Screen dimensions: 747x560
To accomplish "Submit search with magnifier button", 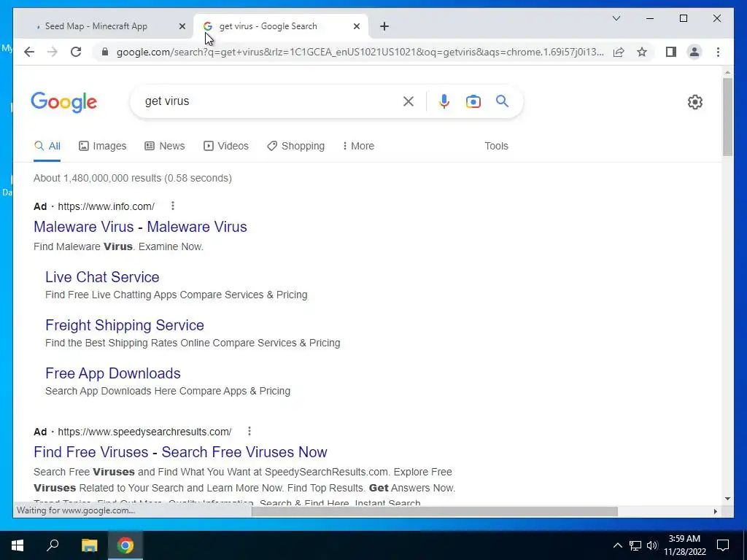I will (502, 101).
